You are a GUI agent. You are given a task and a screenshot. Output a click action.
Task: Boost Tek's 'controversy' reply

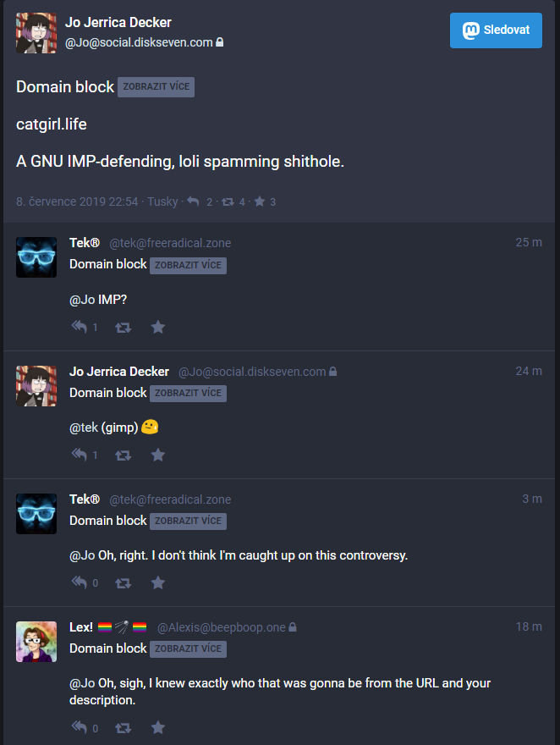(x=123, y=583)
